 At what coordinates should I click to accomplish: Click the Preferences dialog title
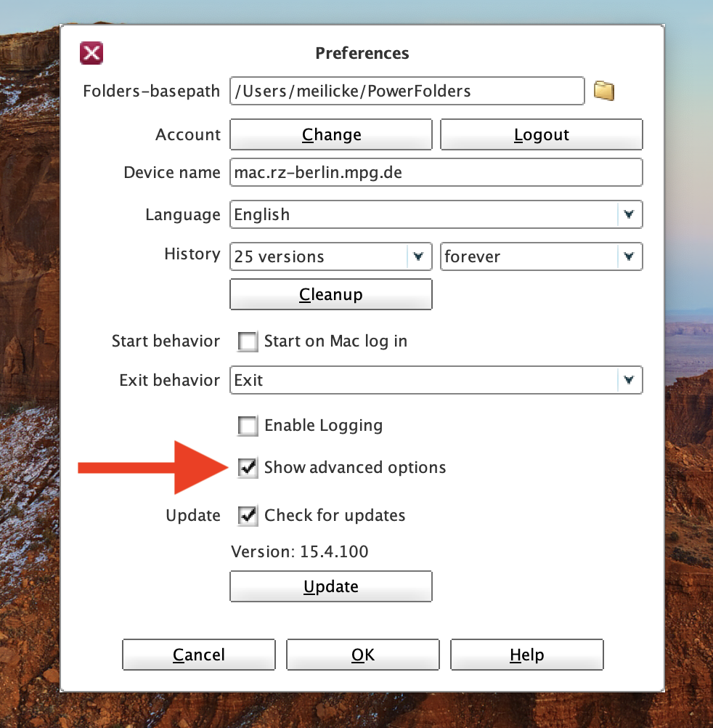(x=362, y=53)
